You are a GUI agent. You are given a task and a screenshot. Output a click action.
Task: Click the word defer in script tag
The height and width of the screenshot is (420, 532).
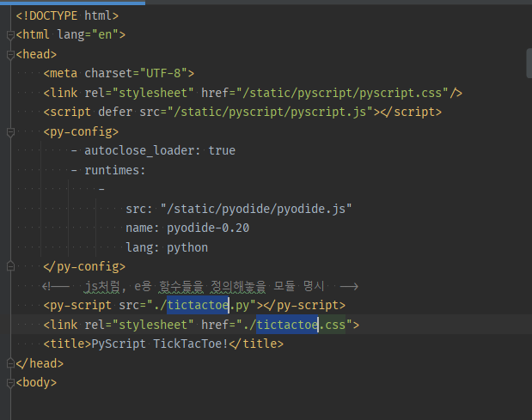(x=115, y=112)
